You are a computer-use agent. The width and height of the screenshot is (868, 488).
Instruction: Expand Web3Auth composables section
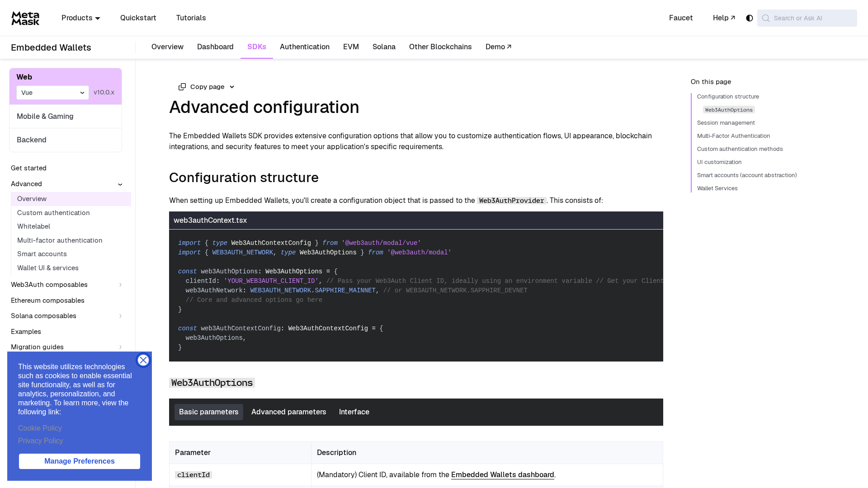point(120,285)
